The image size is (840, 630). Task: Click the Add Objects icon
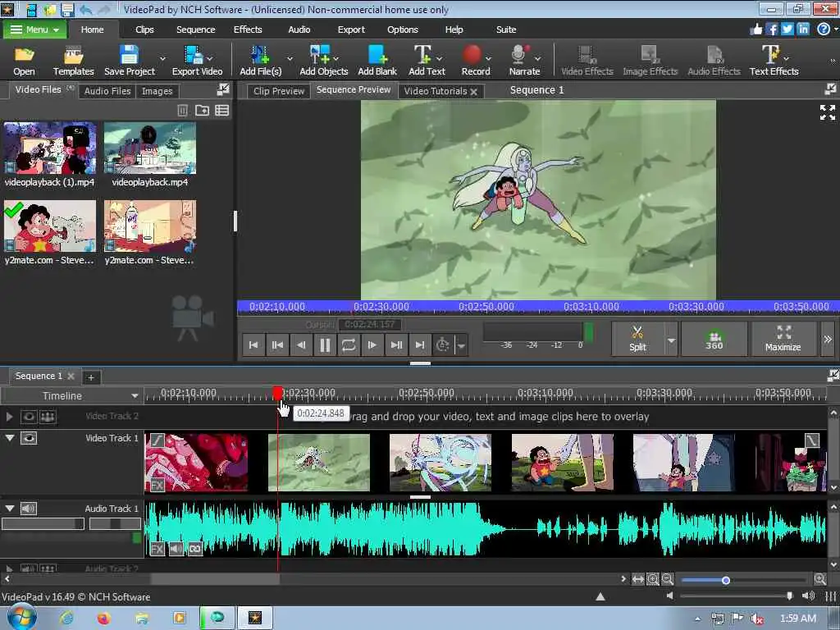tap(323, 60)
